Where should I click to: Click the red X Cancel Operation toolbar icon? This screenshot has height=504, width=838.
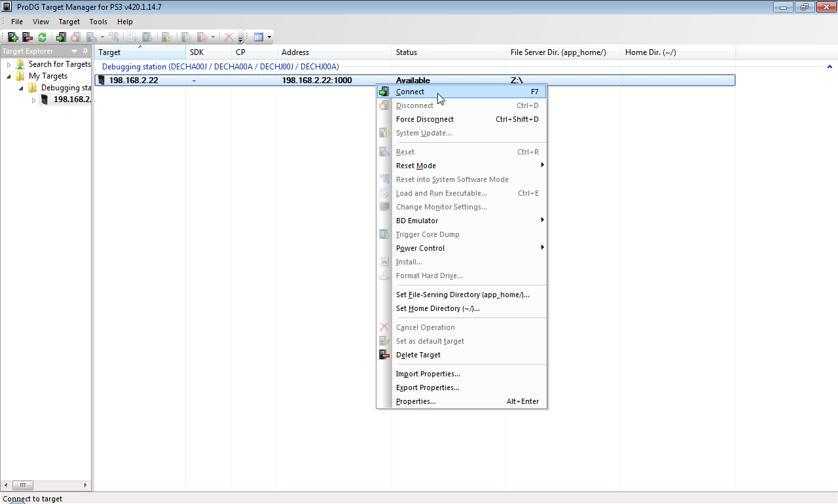tap(228, 37)
